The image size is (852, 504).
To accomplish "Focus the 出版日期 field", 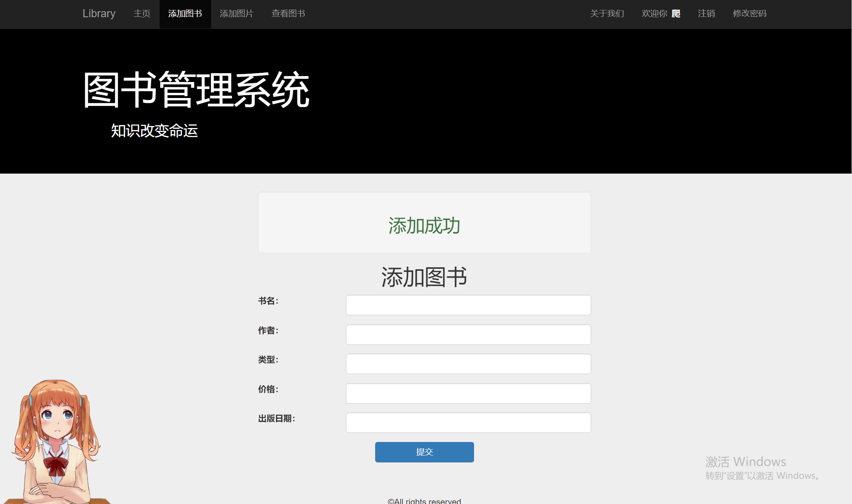I will coord(468,423).
